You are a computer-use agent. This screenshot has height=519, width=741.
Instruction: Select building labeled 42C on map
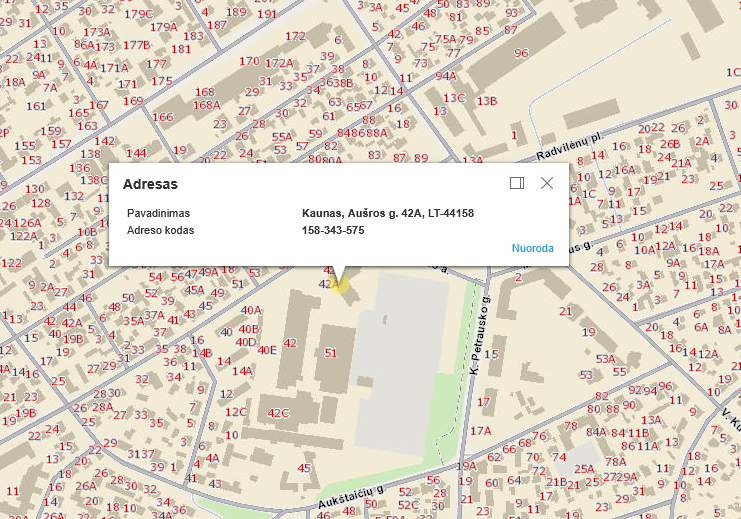278,413
